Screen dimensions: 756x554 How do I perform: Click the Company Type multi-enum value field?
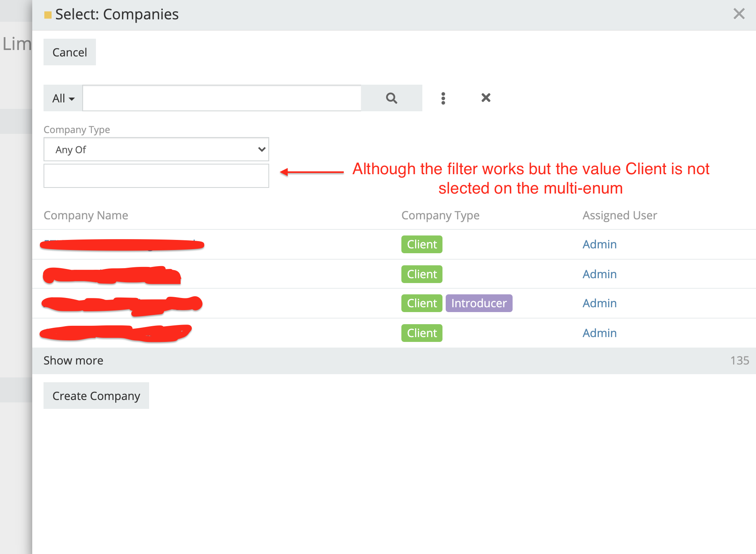tap(156, 176)
